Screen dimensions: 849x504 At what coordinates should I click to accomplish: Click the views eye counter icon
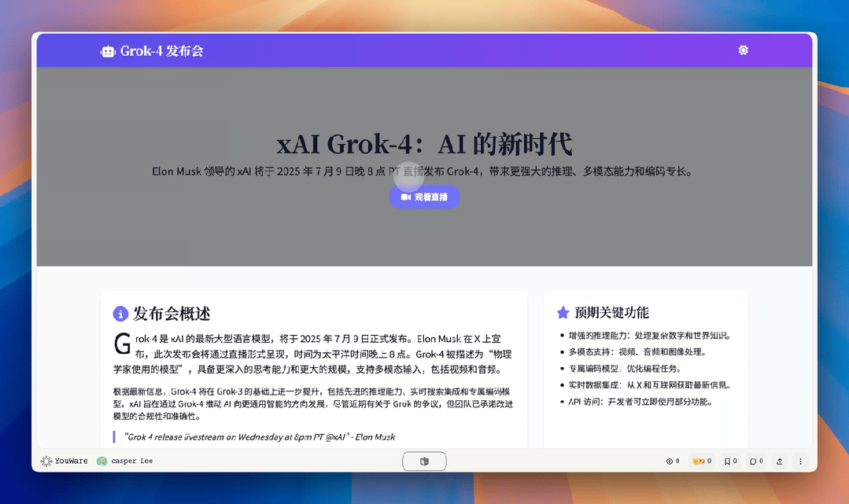[x=670, y=462]
